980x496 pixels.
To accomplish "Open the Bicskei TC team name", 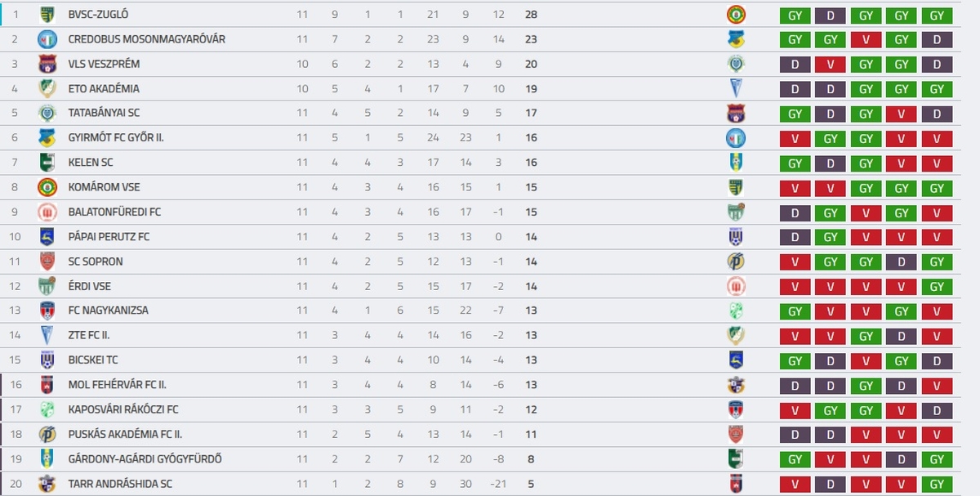I will click(x=93, y=360).
